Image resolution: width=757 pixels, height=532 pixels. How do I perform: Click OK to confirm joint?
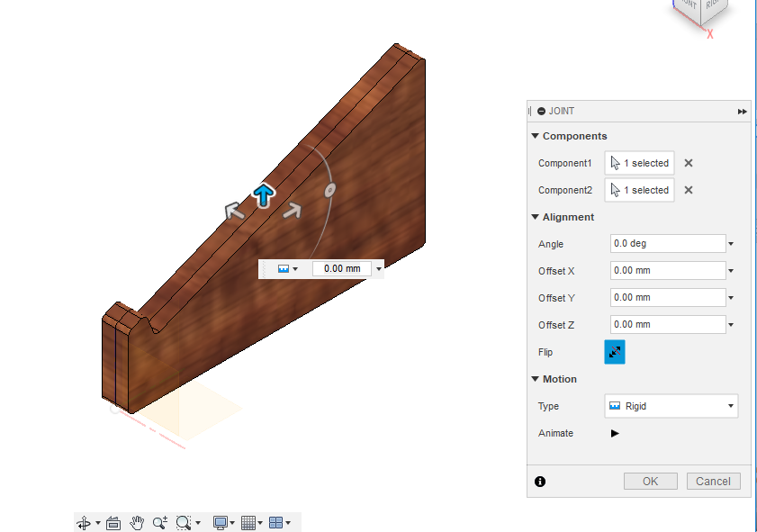pyautogui.click(x=650, y=482)
